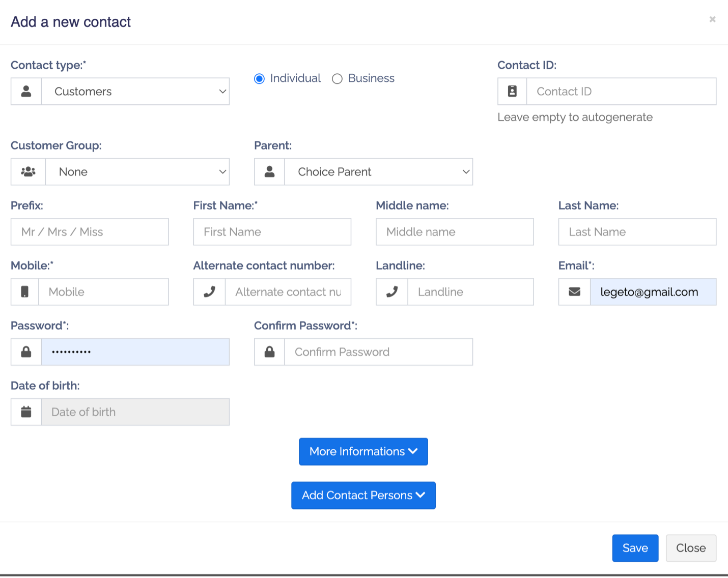Click the mobile phone icon beside Mobile field
Viewport: 728px width, 578px height.
pos(24,292)
